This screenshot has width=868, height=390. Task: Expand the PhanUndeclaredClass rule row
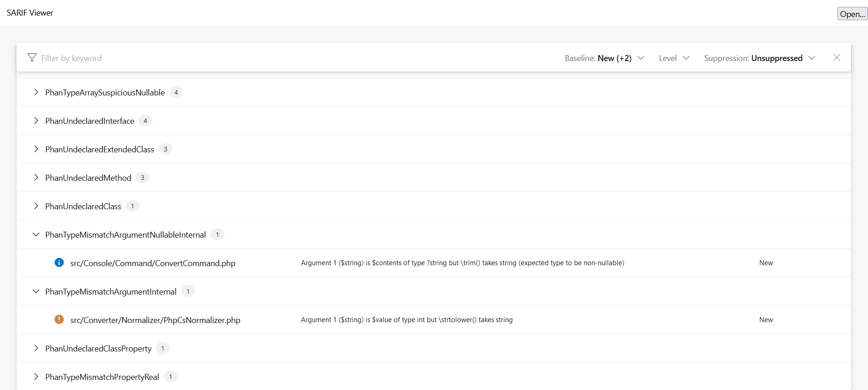point(36,206)
